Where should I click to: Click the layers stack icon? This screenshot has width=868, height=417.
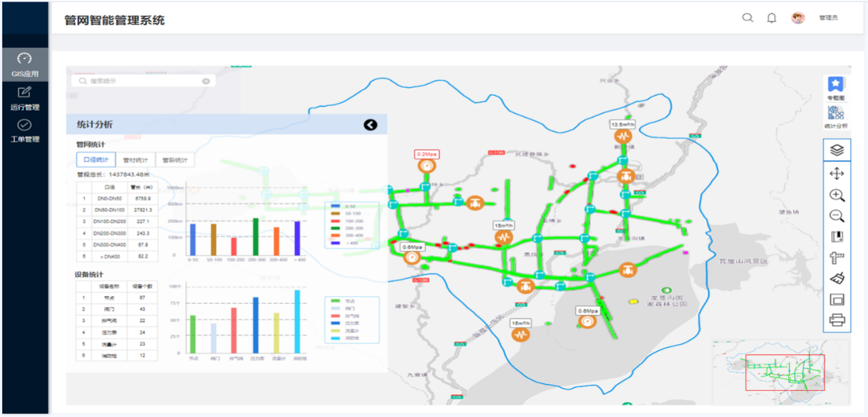coord(837,150)
